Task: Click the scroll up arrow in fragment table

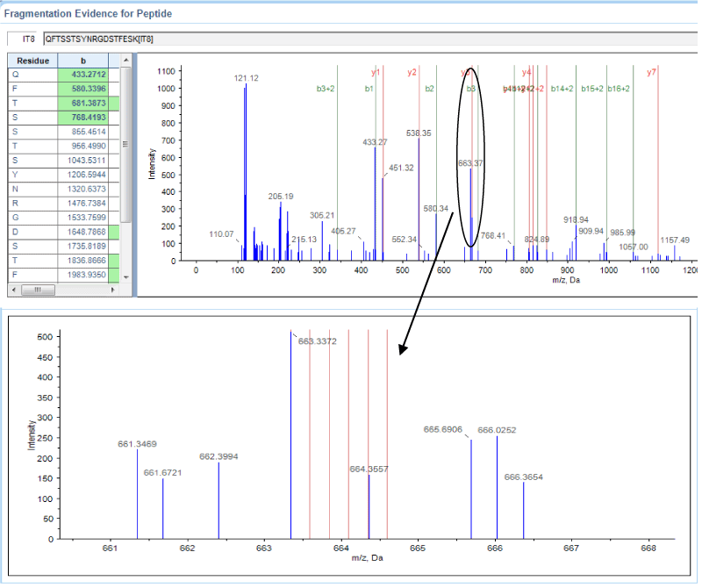Action: coord(125,61)
